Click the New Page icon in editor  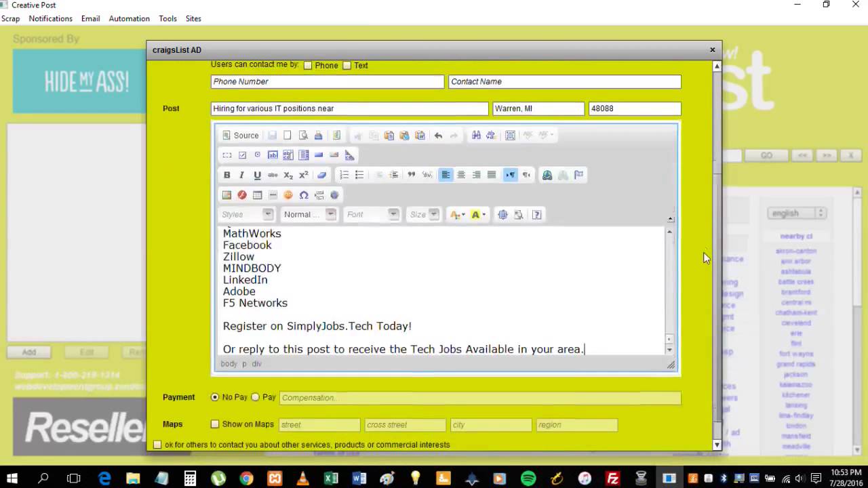point(288,136)
